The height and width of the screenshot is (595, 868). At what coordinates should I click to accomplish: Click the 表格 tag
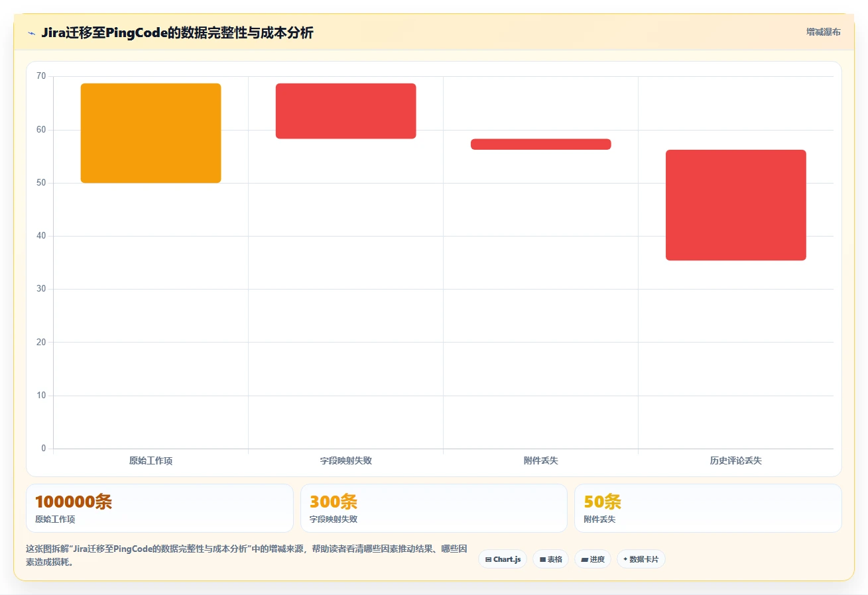tap(550, 559)
